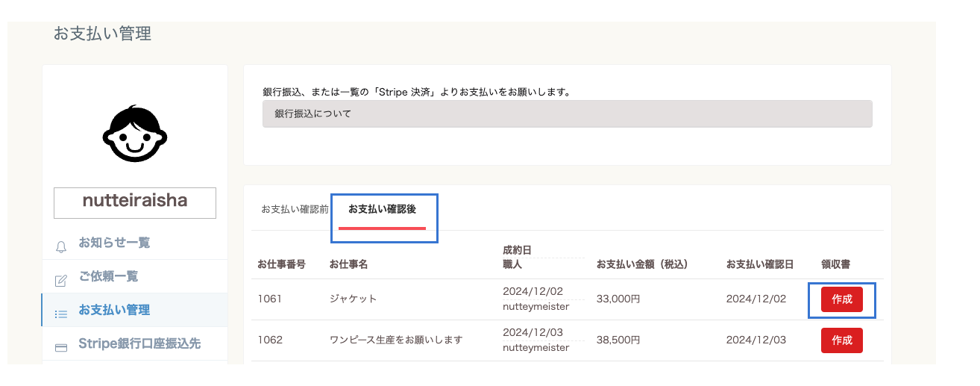Click 作成 receipt button for job 1061
This screenshot has height=386, width=980.
point(842,299)
